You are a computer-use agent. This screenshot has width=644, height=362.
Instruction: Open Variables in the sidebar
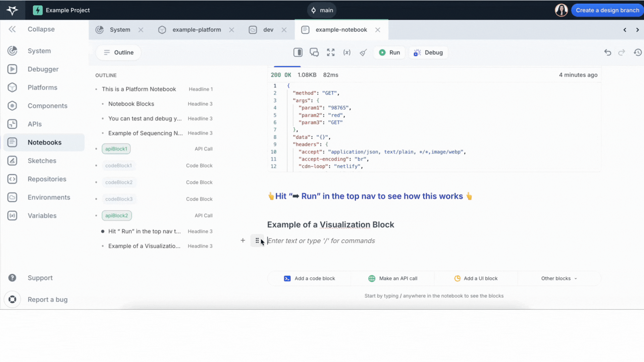pyautogui.click(x=42, y=216)
